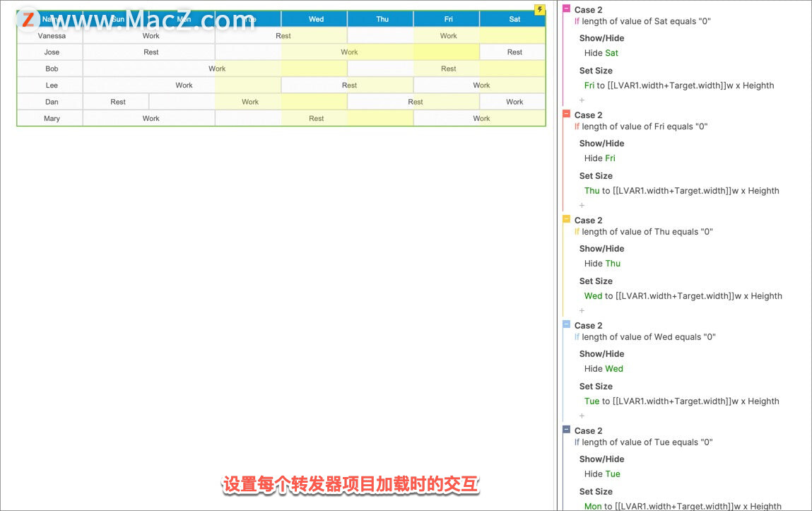812x511 pixels.
Task: Click the Rest cell in Mary's row
Action: (x=316, y=118)
